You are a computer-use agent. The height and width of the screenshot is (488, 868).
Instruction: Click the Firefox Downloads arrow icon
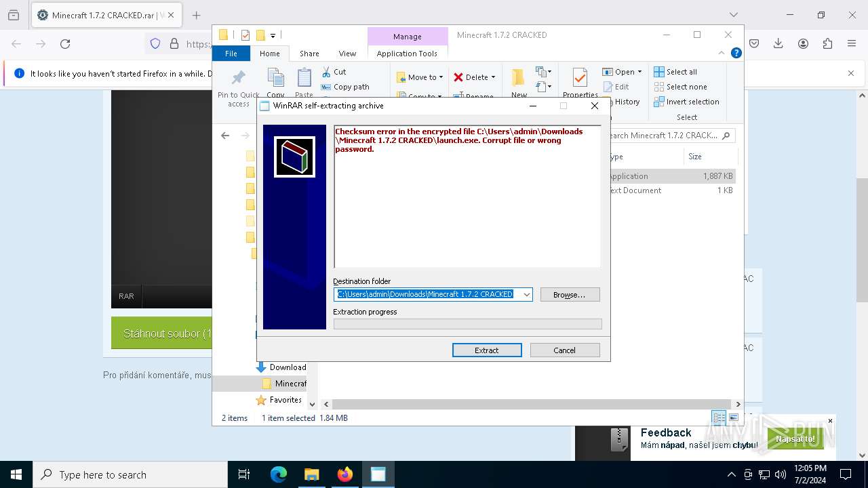778,43
